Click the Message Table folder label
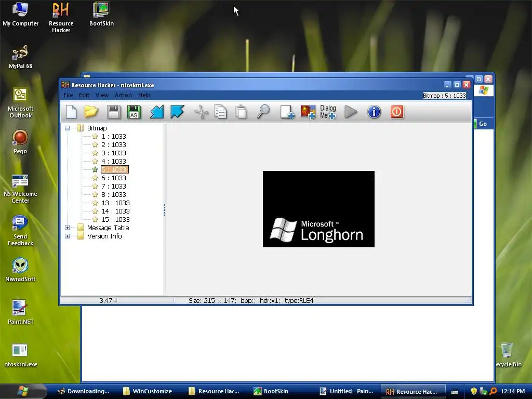532x399 pixels. click(x=108, y=228)
